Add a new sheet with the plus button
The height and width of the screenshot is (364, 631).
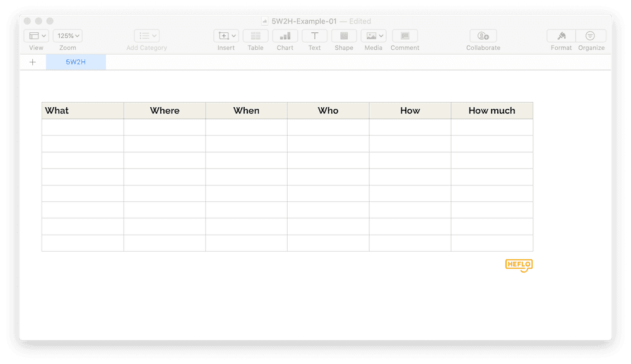(x=33, y=62)
